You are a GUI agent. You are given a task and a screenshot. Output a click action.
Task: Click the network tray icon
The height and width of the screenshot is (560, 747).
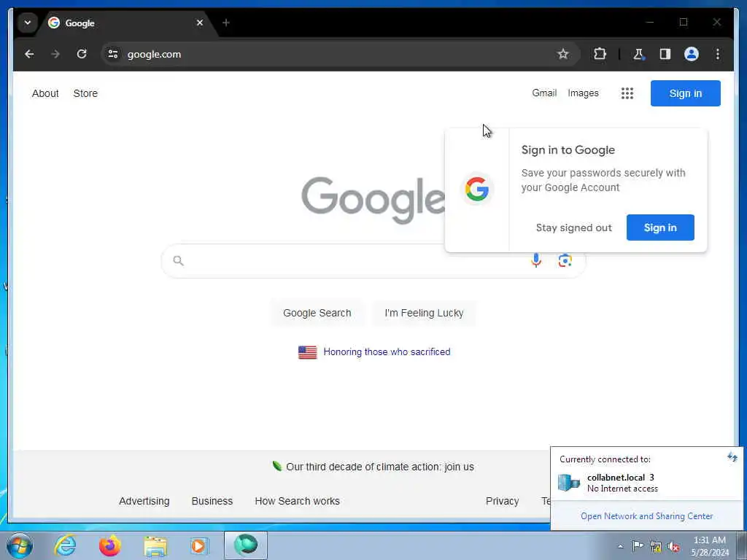656,547
